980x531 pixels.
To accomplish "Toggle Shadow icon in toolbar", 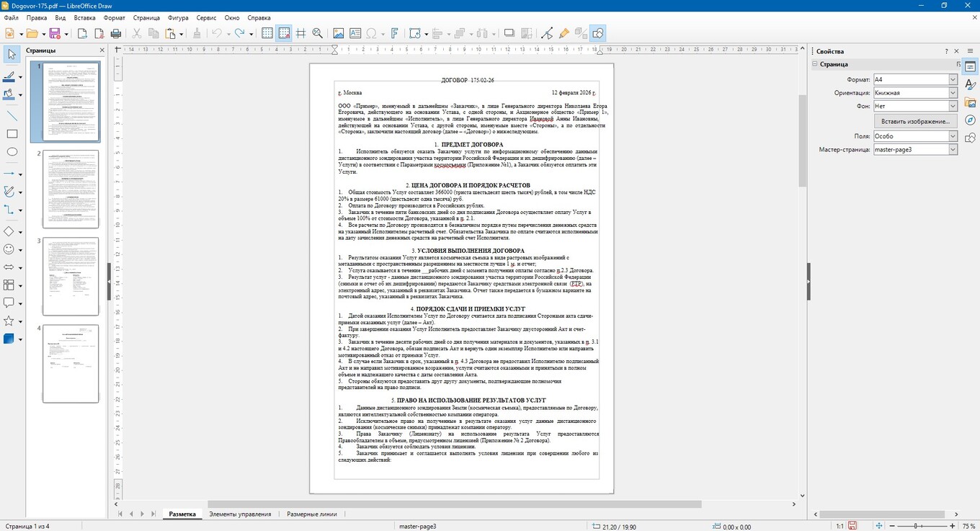I will point(509,33).
